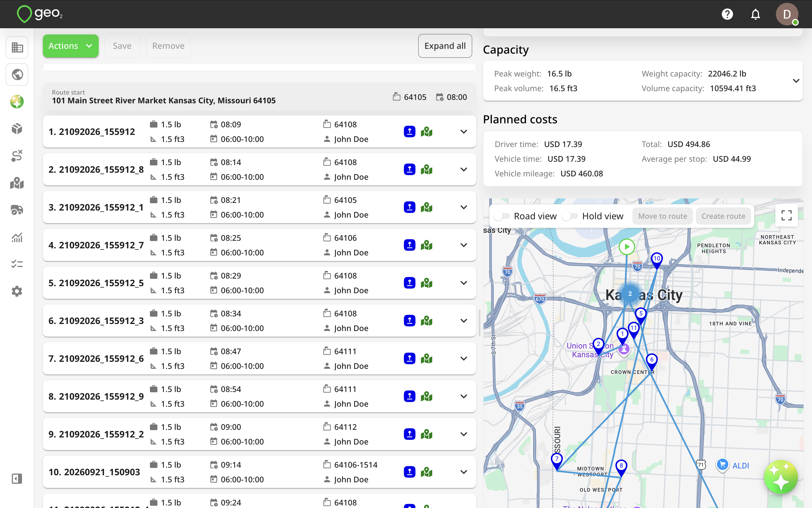Open the settings gear sidebar icon
The width and height of the screenshot is (812, 508).
(x=17, y=291)
